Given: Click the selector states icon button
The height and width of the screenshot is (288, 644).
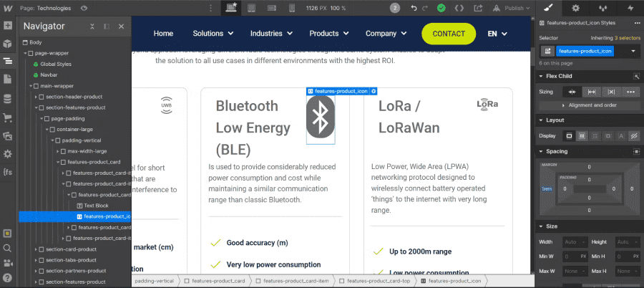Looking at the screenshot, I should (547, 52).
